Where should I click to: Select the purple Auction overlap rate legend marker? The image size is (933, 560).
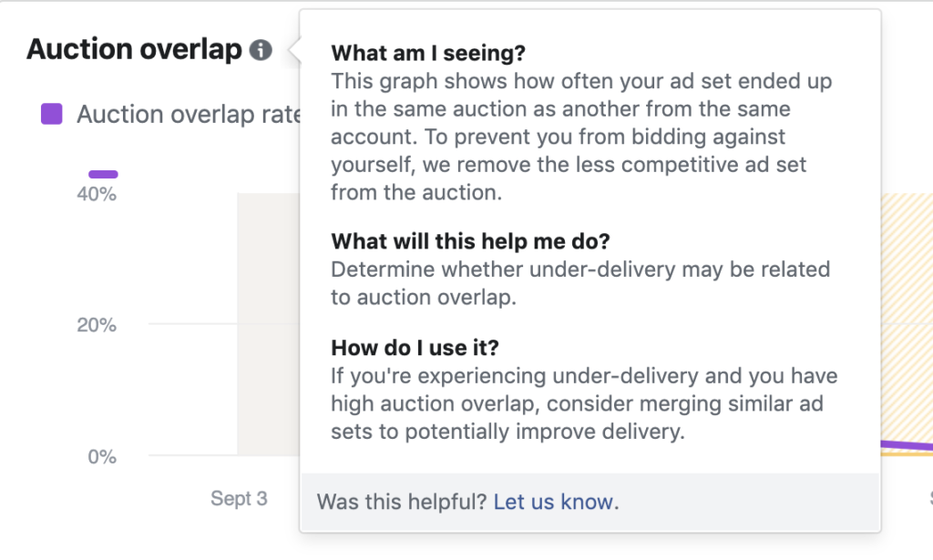(53, 113)
